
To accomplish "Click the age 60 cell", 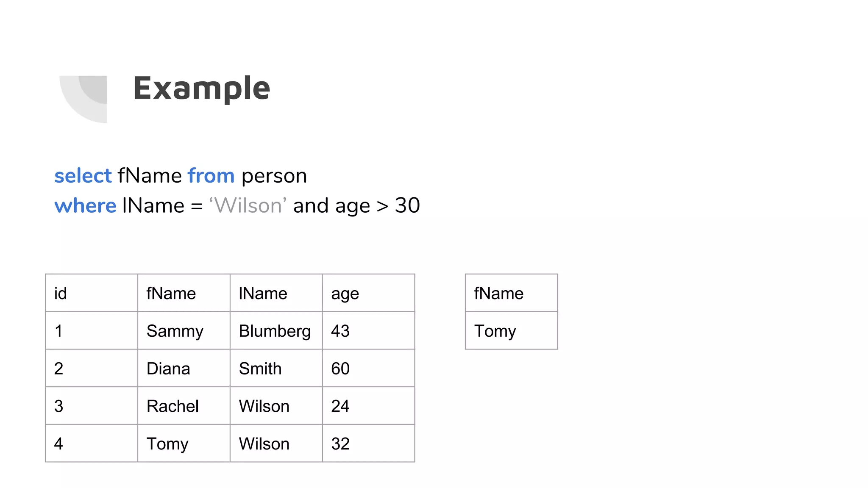I will [368, 369].
